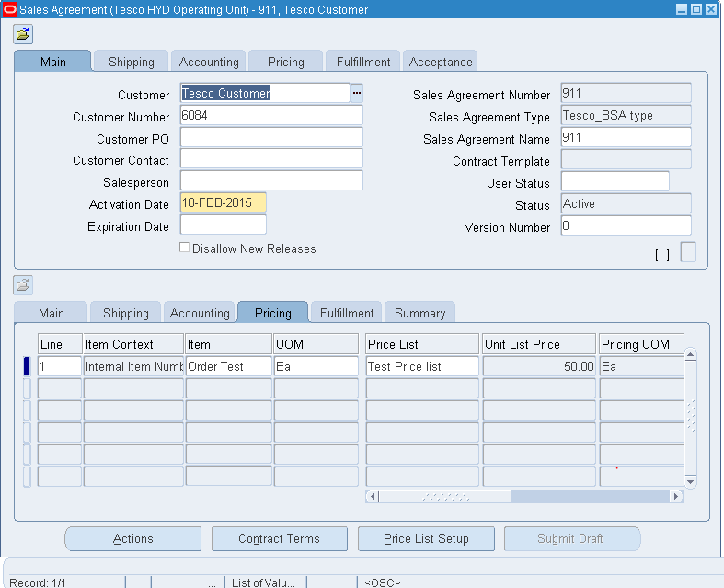Click the Contract Template field

tap(626, 159)
